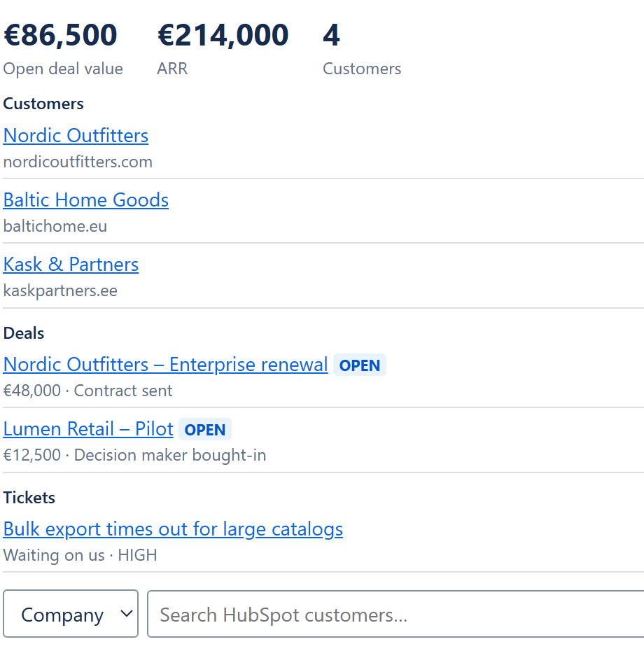Select the baltichome.eu domain text

point(55,226)
